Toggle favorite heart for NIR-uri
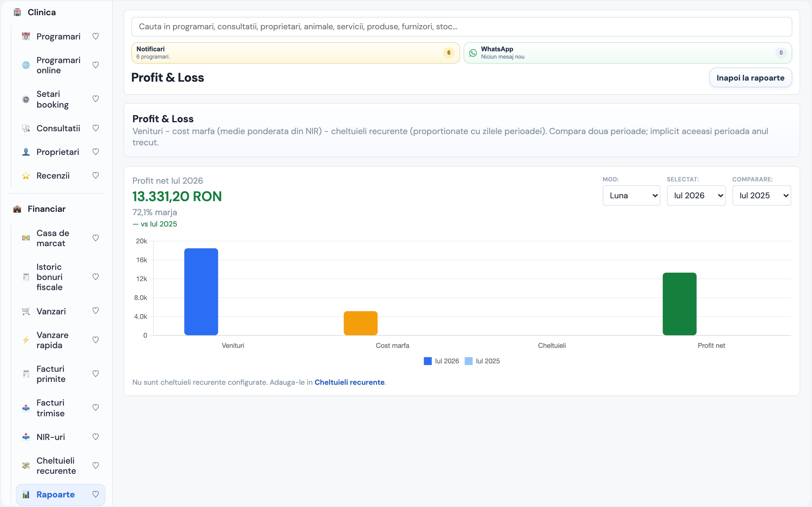The height and width of the screenshot is (507, 812). pyautogui.click(x=96, y=437)
